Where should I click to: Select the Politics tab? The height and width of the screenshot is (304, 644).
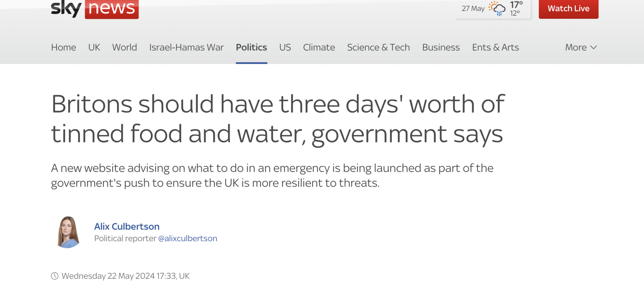point(252,47)
